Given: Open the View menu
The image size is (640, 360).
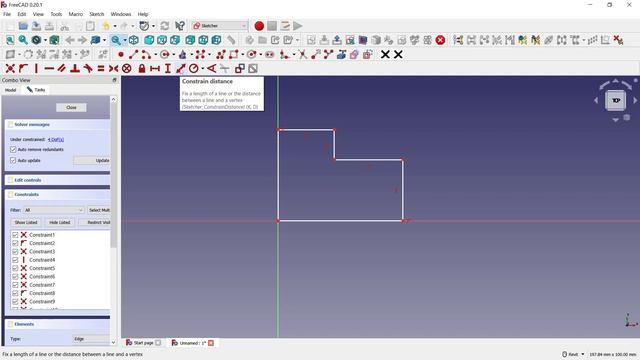Looking at the screenshot, I should pos(38,14).
